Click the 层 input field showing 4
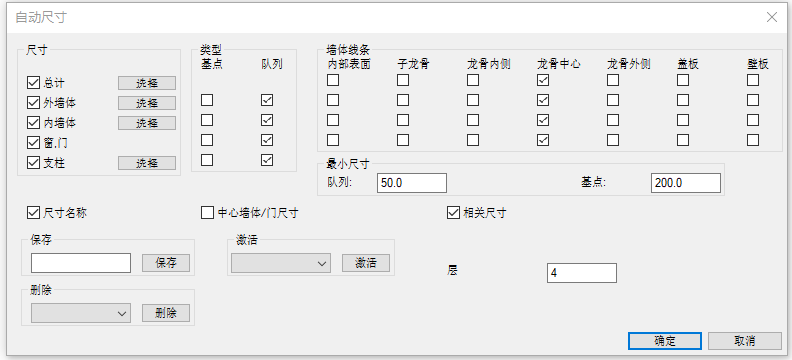 point(582,273)
